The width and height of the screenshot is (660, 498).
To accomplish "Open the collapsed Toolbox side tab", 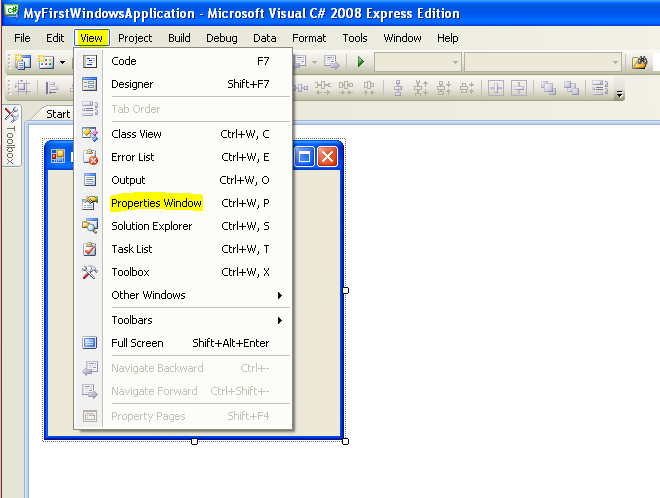I will point(11,136).
